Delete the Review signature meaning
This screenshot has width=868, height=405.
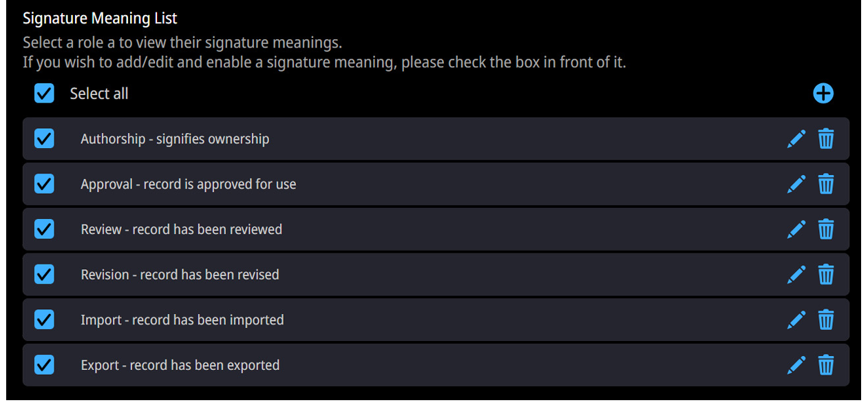(x=826, y=229)
